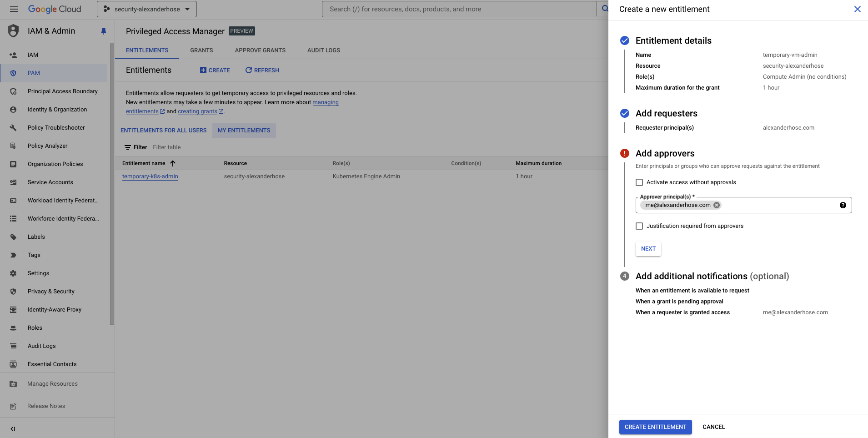Open the temporary-k8s-admin entitlement
Screen dimensions: 868x438
click(x=150, y=176)
